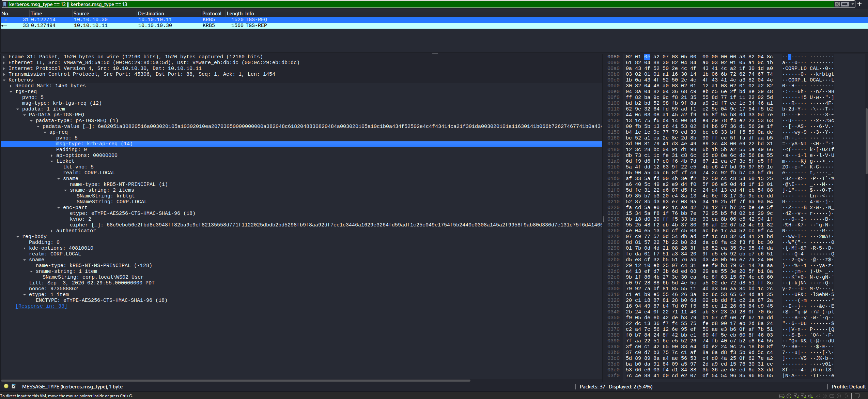Collapse the req-body node
The height and width of the screenshot is (399, 868).
click(18, 237)
